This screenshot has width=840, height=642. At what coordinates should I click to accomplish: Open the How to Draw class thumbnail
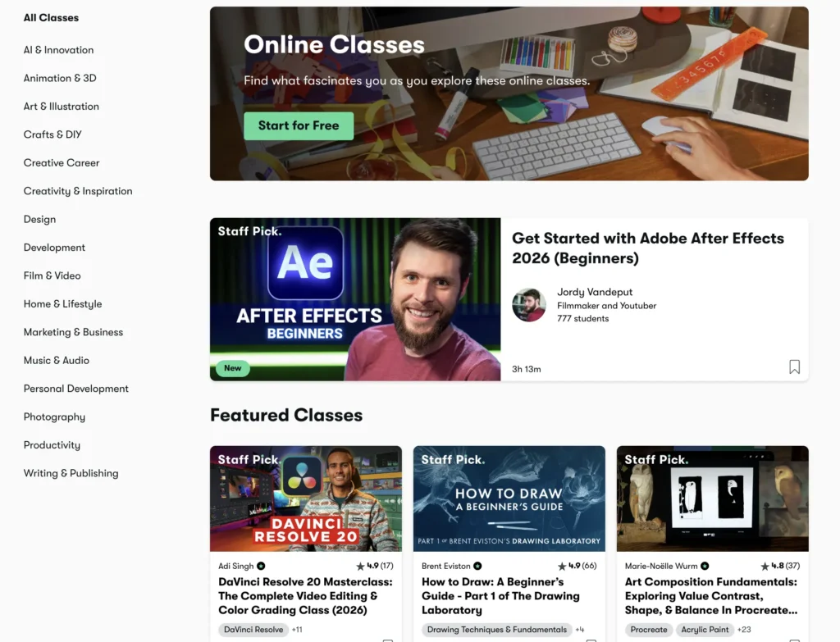[x=509, y=499]
